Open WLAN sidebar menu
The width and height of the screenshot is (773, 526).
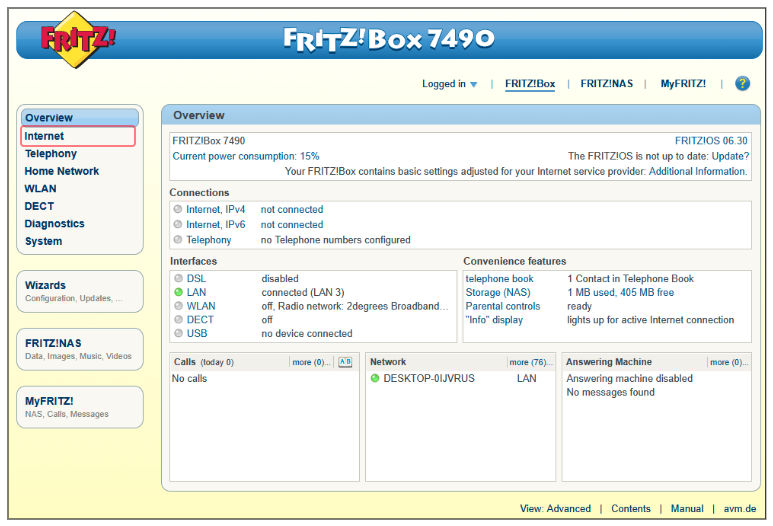pyautogui.click(x=40, y=189)
